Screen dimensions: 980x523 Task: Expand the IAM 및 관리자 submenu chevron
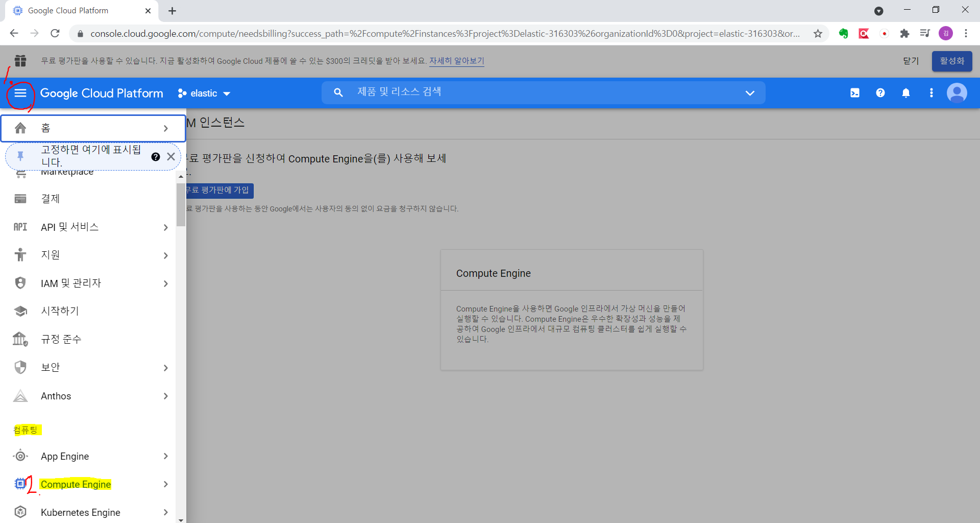pos(166,283)
